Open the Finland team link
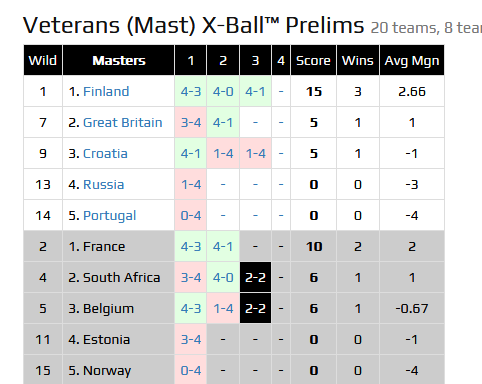 point(106,92)
